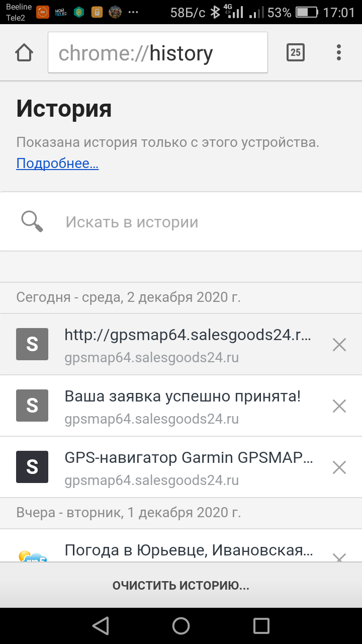Tap the grey S favicon of Ваша заявка entry

(x=32, y=406)
